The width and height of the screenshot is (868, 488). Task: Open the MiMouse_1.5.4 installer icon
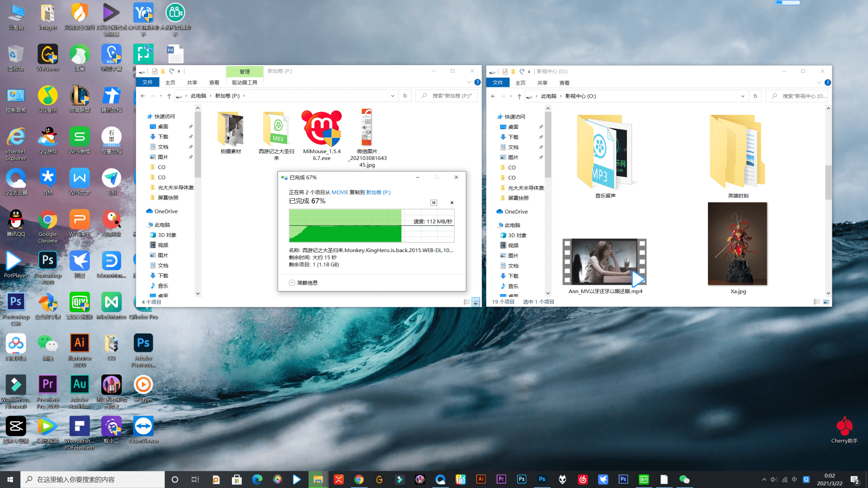point(321,128)
